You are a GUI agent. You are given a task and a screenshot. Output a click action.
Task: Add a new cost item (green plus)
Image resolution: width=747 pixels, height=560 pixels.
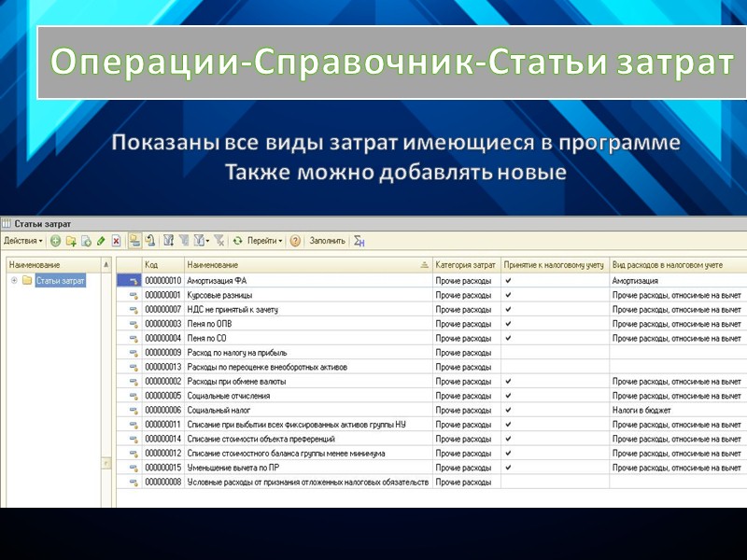pos(56,242)
